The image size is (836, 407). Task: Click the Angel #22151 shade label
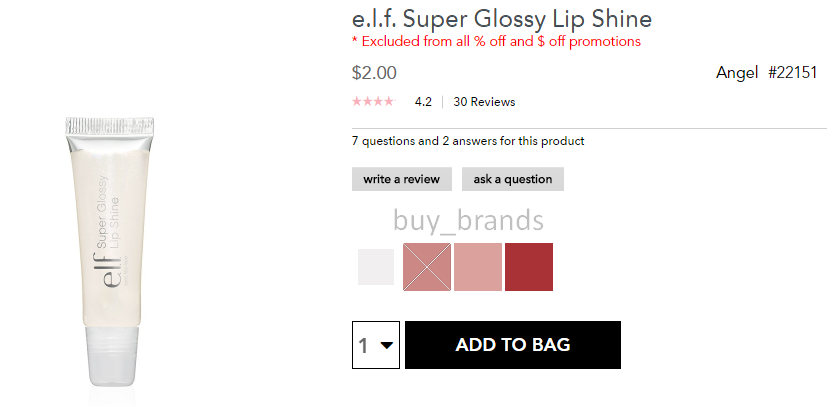click(766, 73)
